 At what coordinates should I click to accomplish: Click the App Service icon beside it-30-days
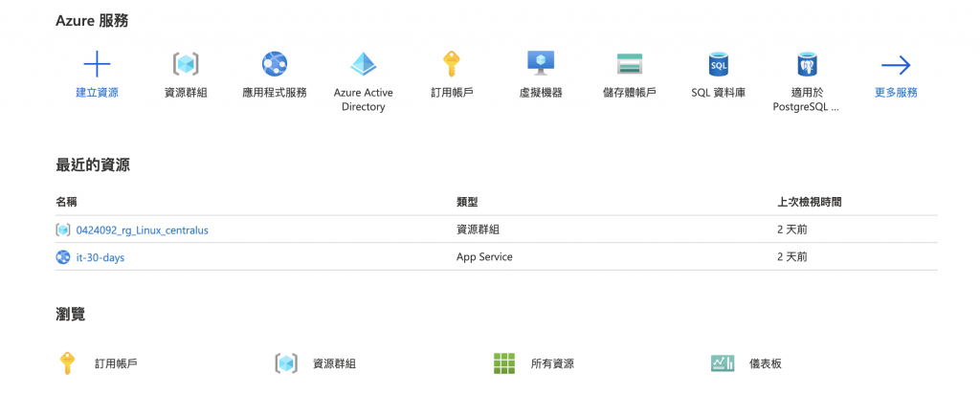tap(62, 256)
